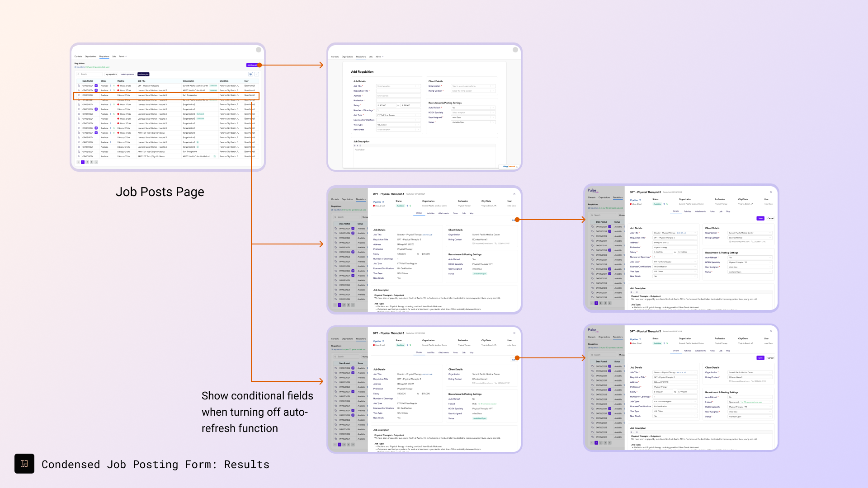Open the Pipeline external link icon
Image resolution: width=868 pixels, height=488 pixels.
tap(383, 202)
